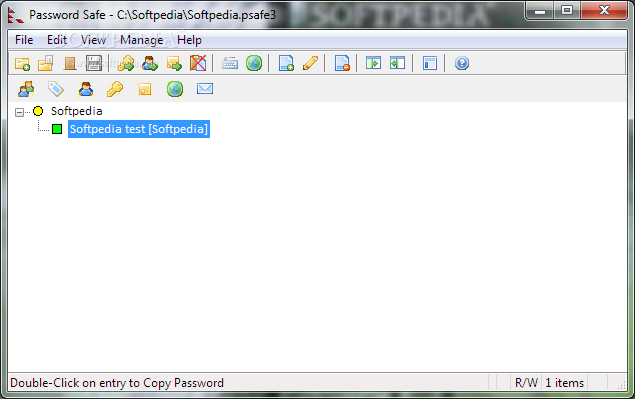Click the Open database folder icon
The height and width of the screenshot is (399, 635).
coord(46,64)
